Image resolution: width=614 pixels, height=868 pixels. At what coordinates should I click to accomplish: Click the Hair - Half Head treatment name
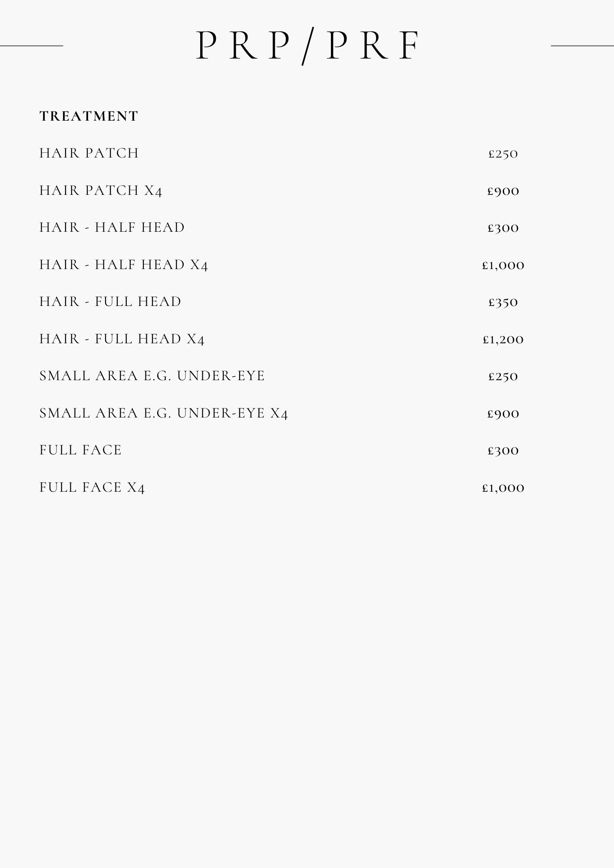pyautogui.click(x=112, y=227)
